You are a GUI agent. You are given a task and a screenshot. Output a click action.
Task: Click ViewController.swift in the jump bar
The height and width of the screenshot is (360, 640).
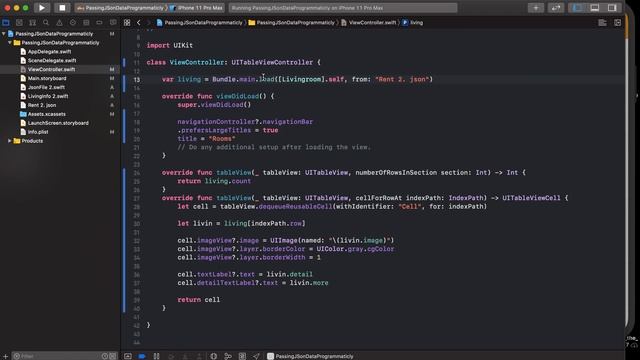pos(369,23)
